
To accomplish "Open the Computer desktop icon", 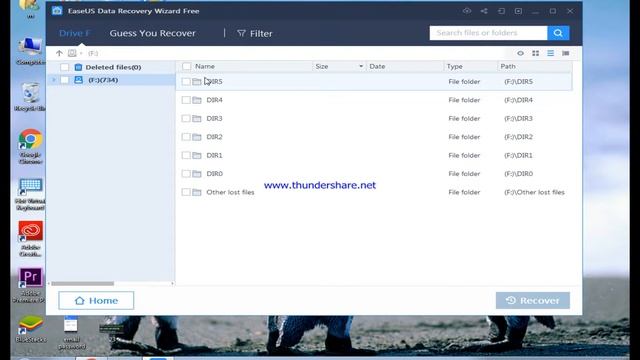I will pyautogui.click(x=30, y=51).
